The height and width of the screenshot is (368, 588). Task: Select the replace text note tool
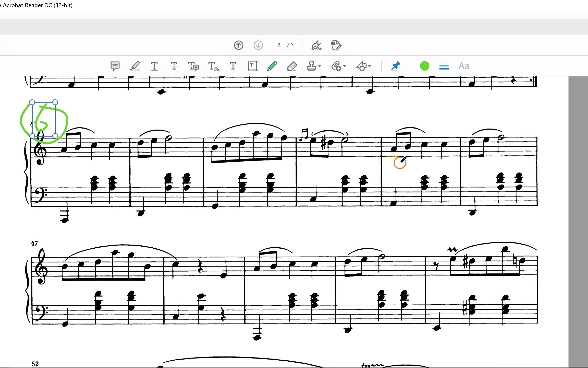pyautogui.click(x=193, y=66)
